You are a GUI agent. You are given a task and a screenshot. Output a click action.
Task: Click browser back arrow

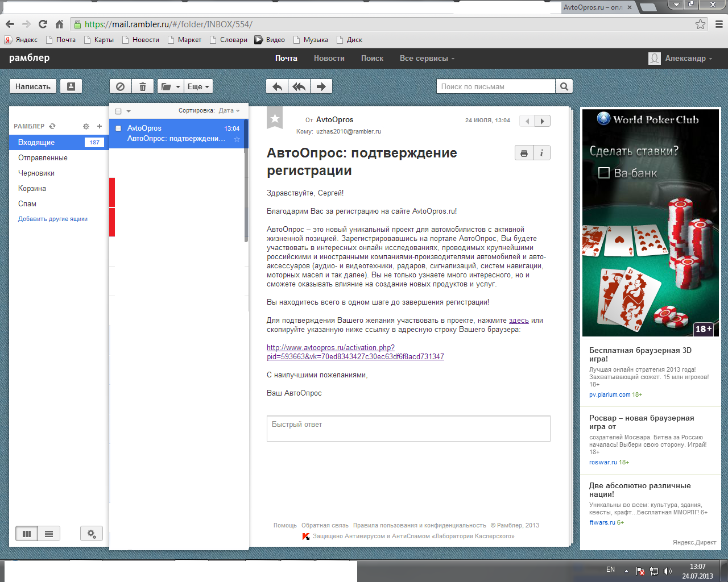pos(10,24)
